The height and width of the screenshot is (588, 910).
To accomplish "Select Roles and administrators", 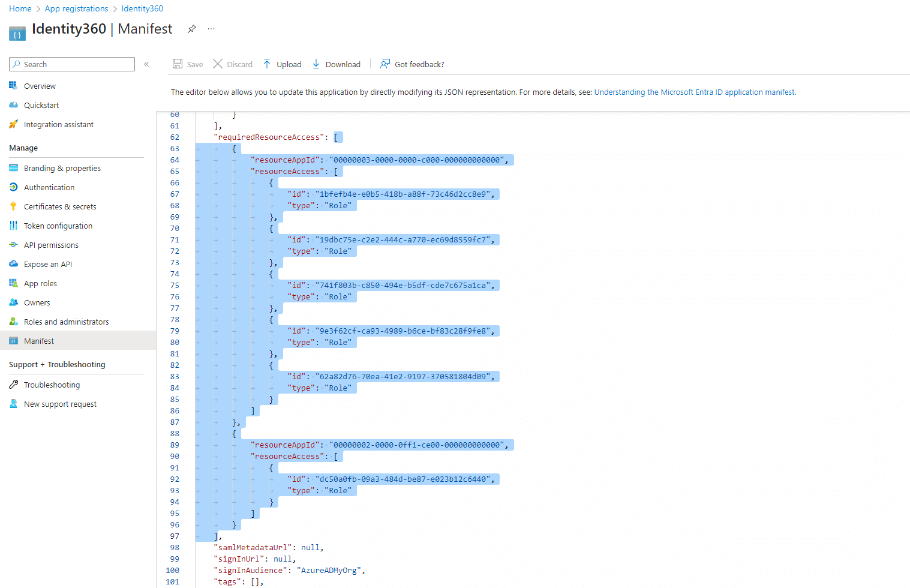I will coord(65,321).
